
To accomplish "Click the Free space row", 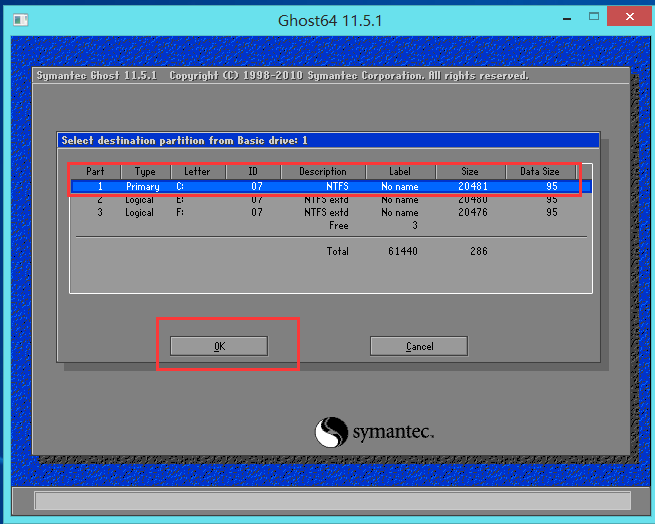I will coord(331,226).
